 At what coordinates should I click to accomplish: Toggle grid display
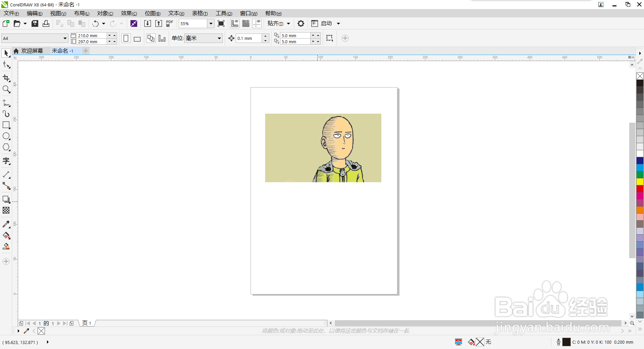click(x=246, y=23)
